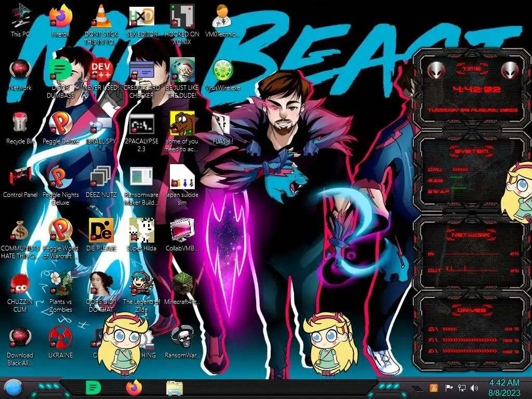Select the DIE PLEASE yellow De icon
Screen dimensions: 532x399
point(101,230)
